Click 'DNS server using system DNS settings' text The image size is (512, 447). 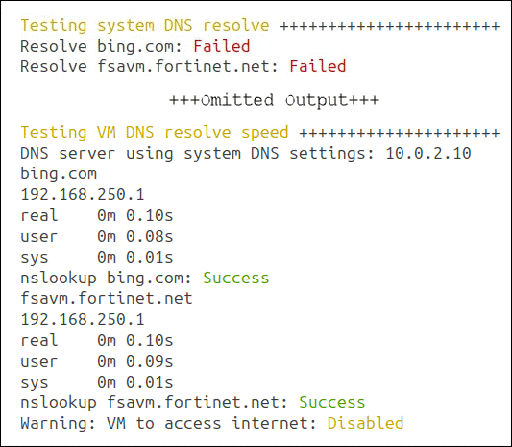[197, 154]
